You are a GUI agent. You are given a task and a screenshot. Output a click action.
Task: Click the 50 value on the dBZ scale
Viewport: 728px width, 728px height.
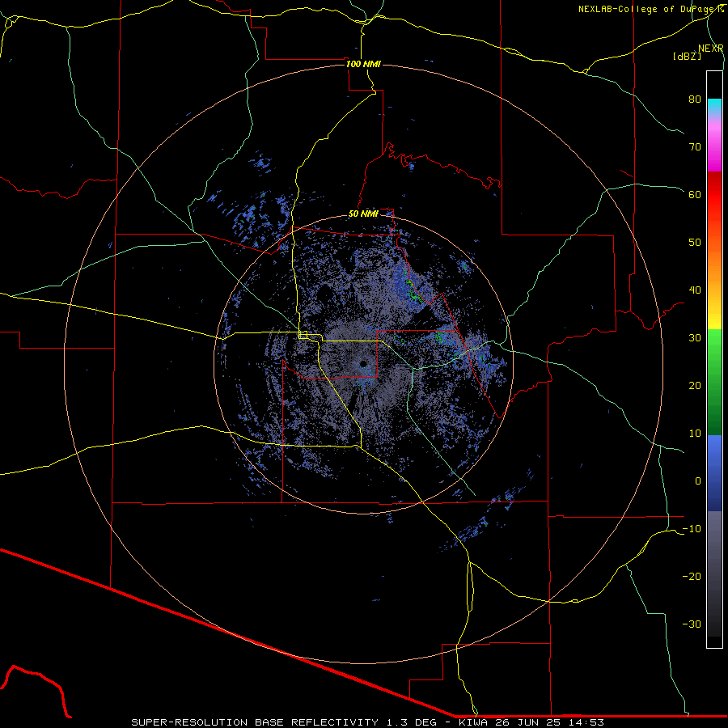pyautogui.click(x=695, y=243)
